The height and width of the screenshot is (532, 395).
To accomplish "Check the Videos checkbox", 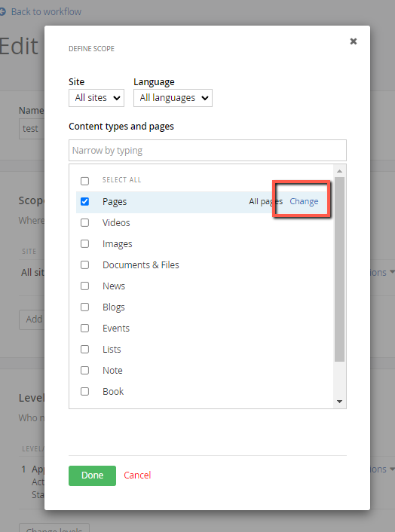I will pyautogui.click(x=85, y=222).
